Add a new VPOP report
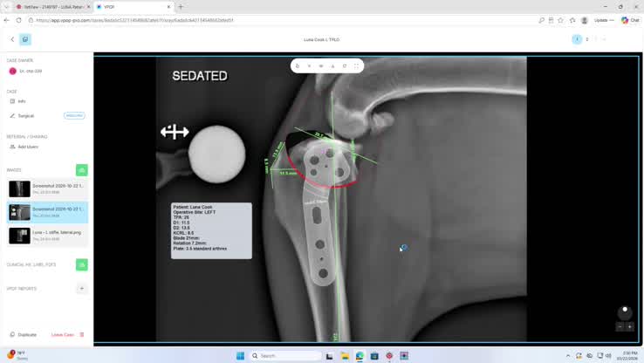This screenshot has height=363, width=644. point(82,288)
